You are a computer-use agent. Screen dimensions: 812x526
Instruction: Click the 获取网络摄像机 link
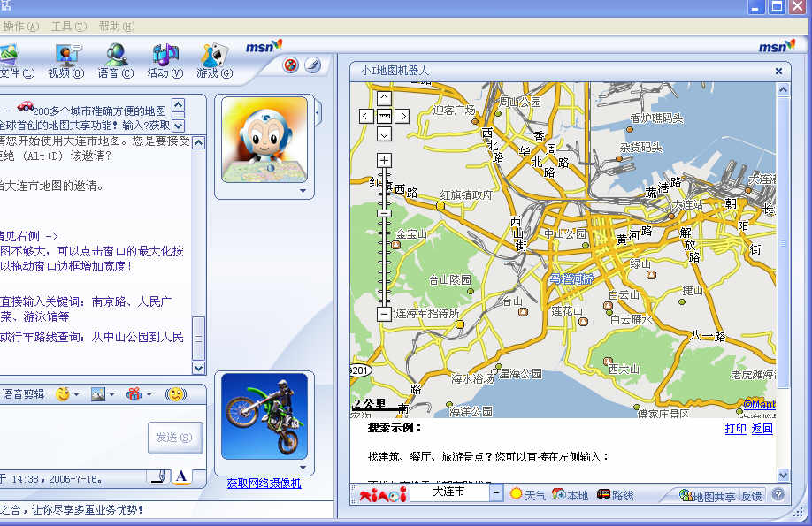264,484
